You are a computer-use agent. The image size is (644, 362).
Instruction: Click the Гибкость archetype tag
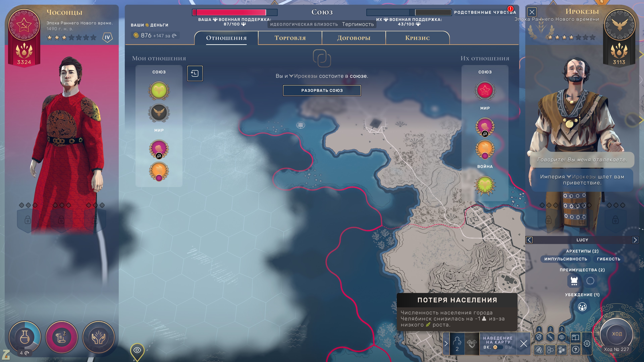pyautogui.click(x=608, y=259)
